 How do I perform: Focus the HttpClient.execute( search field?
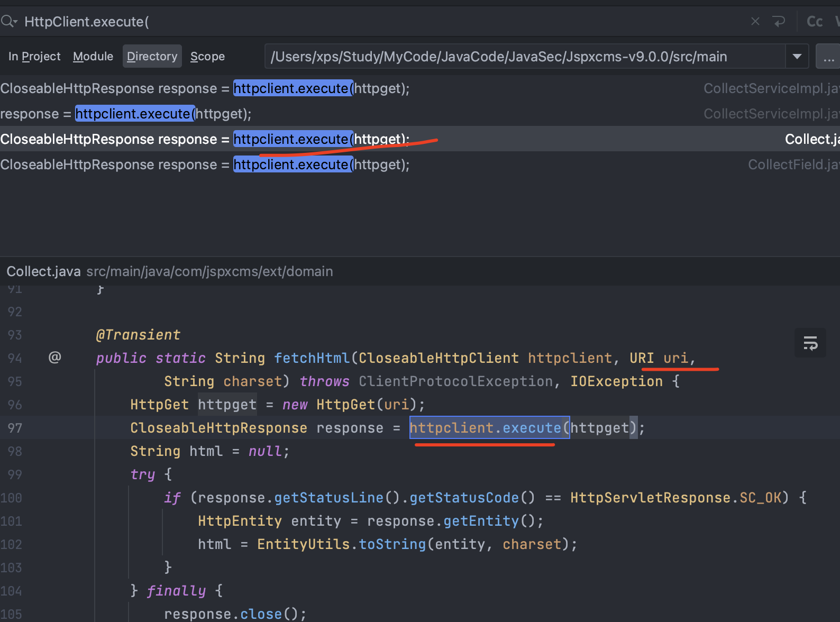(370, 22)
